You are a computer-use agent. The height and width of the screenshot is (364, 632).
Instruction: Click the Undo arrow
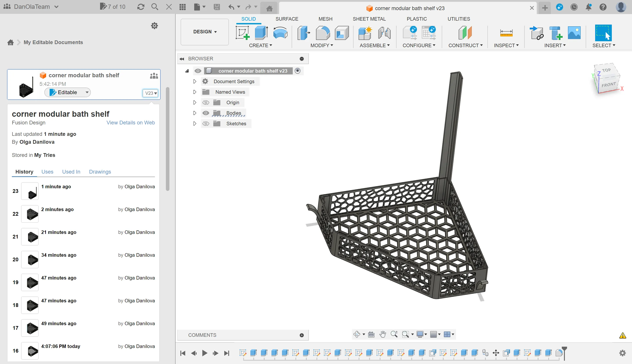[x=231, y=7]
